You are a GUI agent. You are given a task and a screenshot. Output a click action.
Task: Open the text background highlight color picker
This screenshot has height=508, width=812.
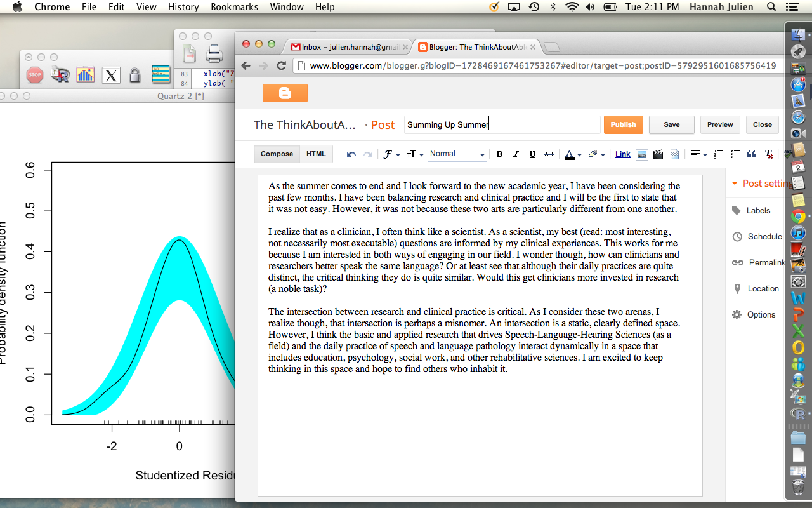[596, 154]
